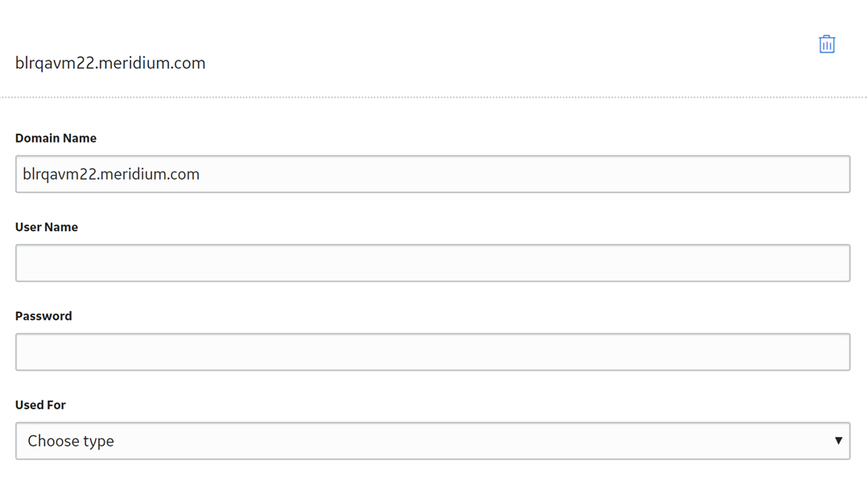Click the blrqavm22.meridium.com heading text

tap(110, 63)
